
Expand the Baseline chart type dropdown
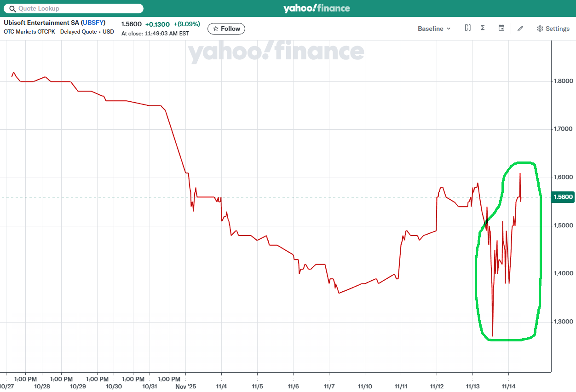(434, 29)
